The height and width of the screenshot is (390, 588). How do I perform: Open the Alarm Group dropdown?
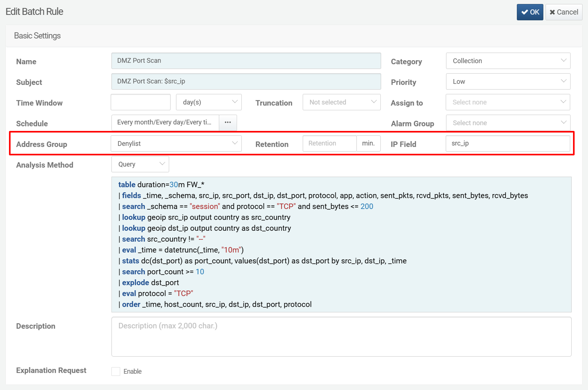pos(508,123)
